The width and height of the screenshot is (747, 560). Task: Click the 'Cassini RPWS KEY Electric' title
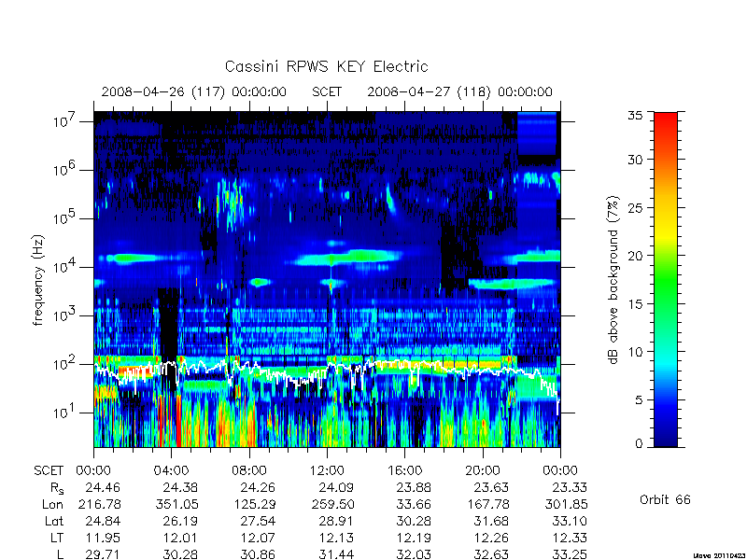point(326,66)
